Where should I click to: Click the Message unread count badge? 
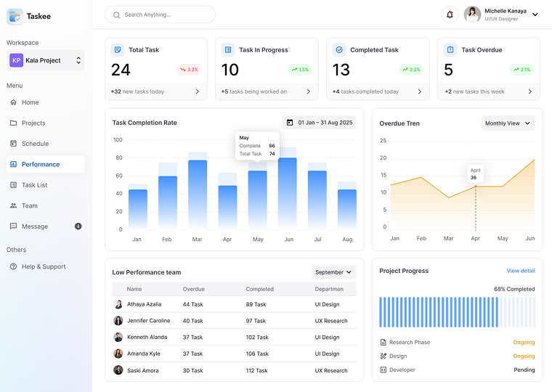click(x=78, y=226)
